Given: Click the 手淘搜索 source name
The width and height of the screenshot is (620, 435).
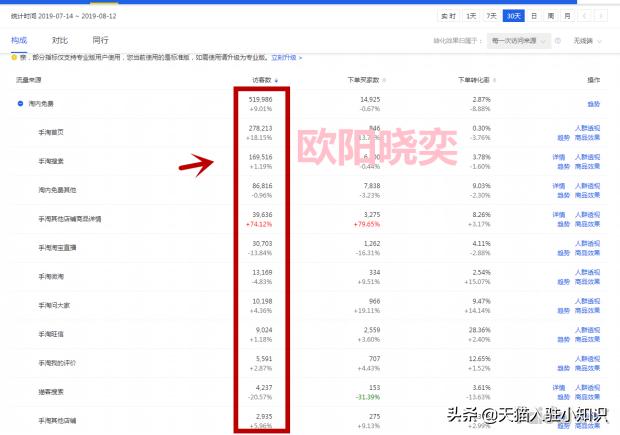Looking at the screenshot, I should 51,161.
